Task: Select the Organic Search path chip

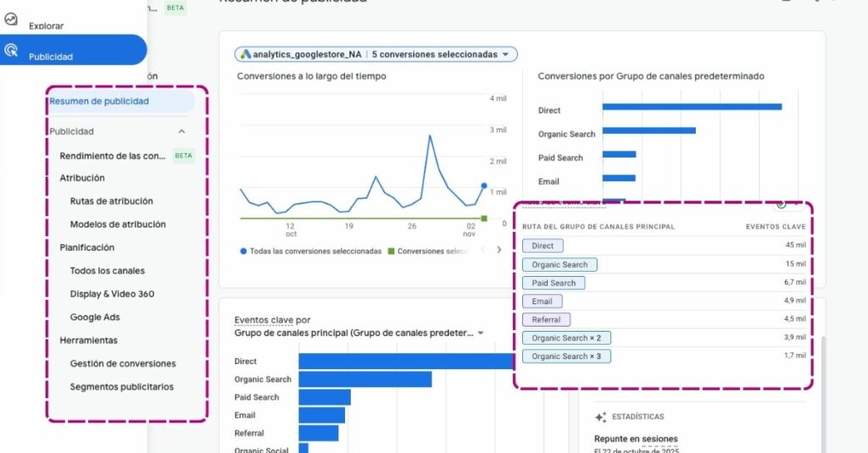Action: pos(559,264)
